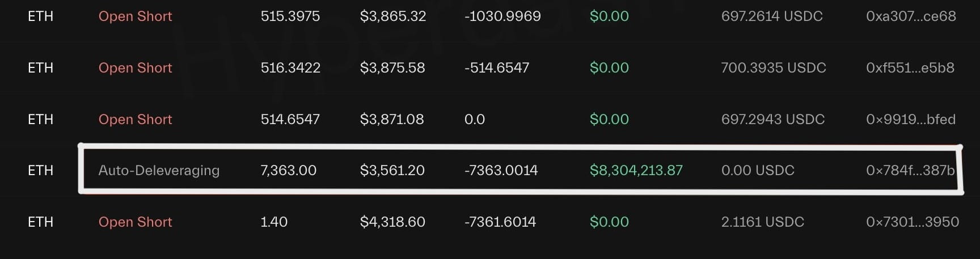Viewport: 980px width, 259px height.
Task: Click the 515.3975 size value
Action: [290, 16]
